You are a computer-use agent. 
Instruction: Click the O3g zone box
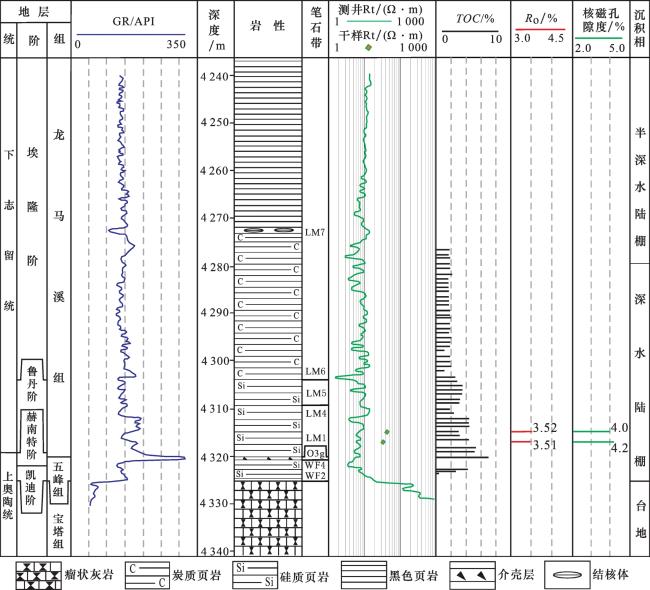pos(316,454)
